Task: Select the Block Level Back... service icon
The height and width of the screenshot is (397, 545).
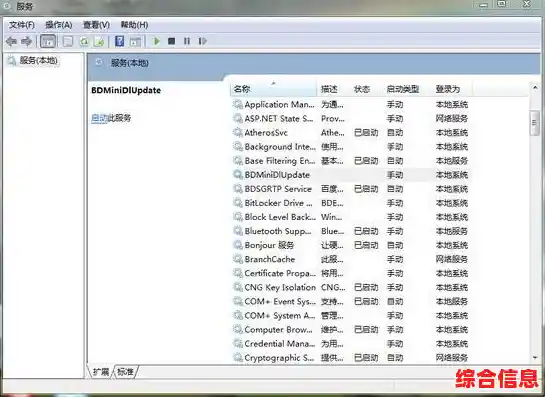Action: [x=238, y=217]
